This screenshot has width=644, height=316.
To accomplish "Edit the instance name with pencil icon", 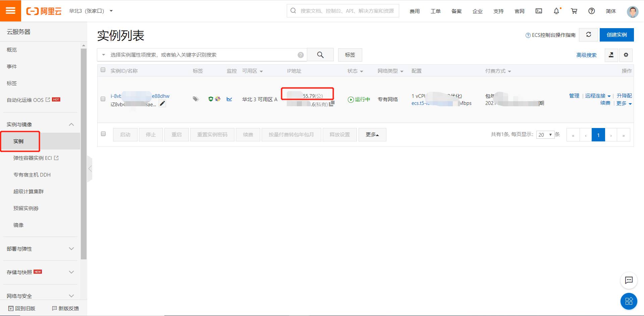I will coord(162,104).
